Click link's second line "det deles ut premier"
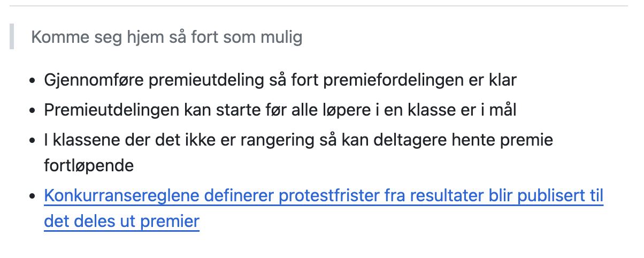 tap(121, 221)
